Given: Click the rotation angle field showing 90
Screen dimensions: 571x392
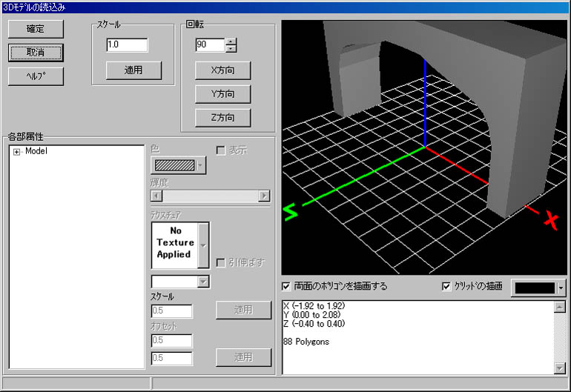Looking at the screenshot, I should [210, 44].
